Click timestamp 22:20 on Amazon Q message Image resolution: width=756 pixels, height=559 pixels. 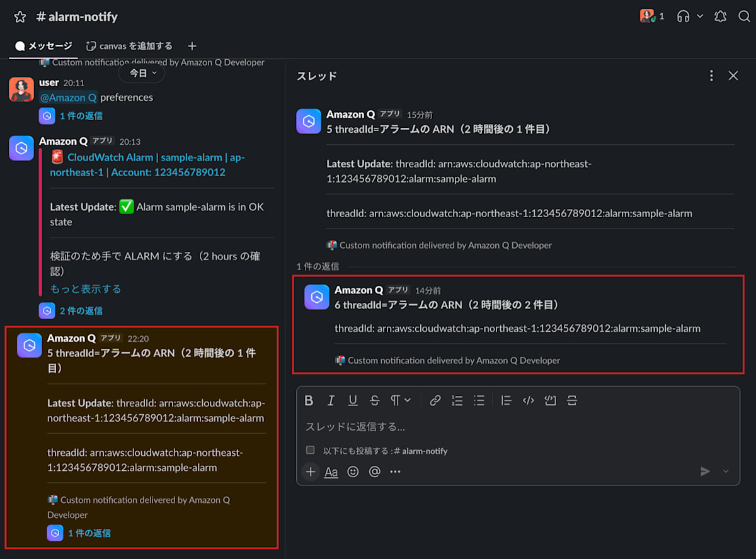138,339
